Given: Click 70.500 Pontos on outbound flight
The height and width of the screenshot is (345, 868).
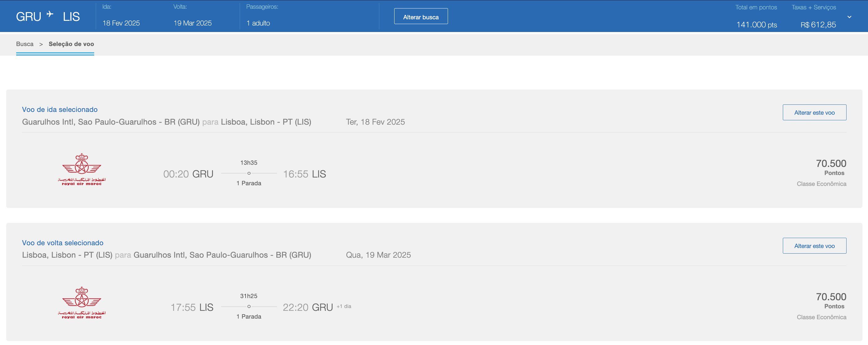Looking at the screenshot, I should click(831, 168).
